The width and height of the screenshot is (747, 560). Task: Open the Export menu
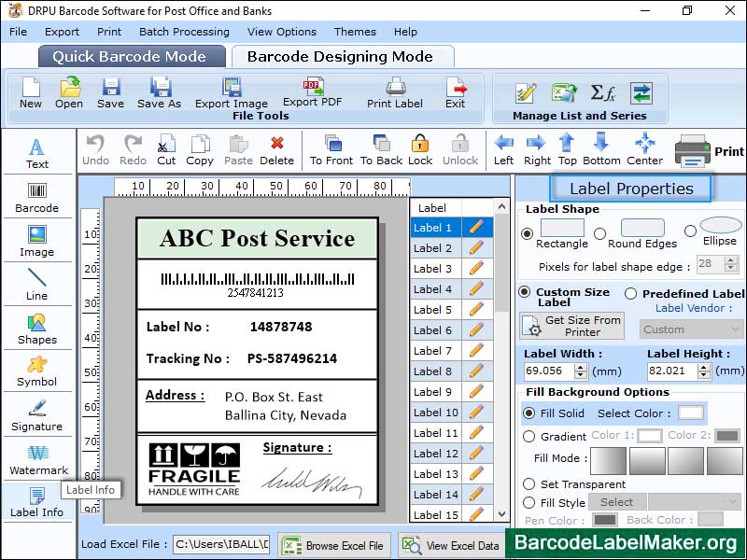(x=62, y=32)
